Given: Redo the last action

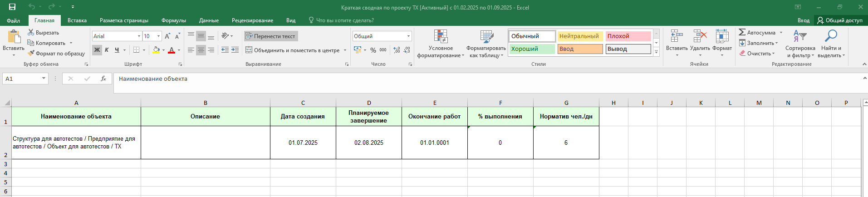Looking at the screenshot, I should 51,7.
